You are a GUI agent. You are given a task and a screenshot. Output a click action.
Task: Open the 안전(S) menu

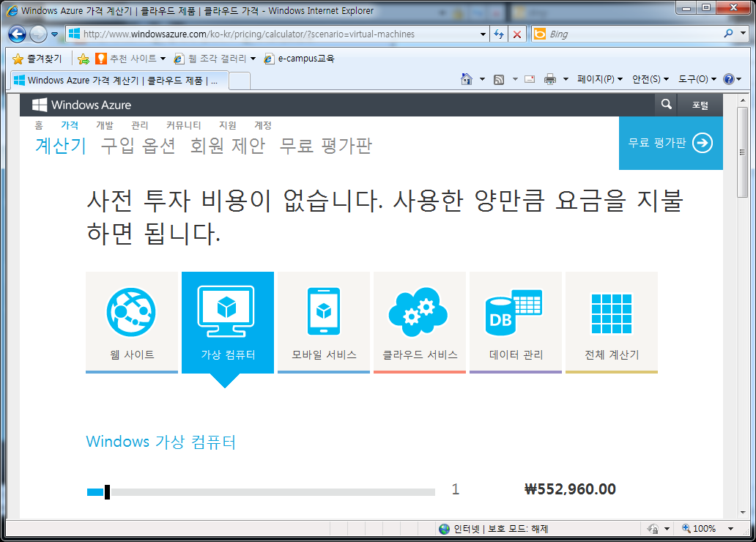coord(651,79)
